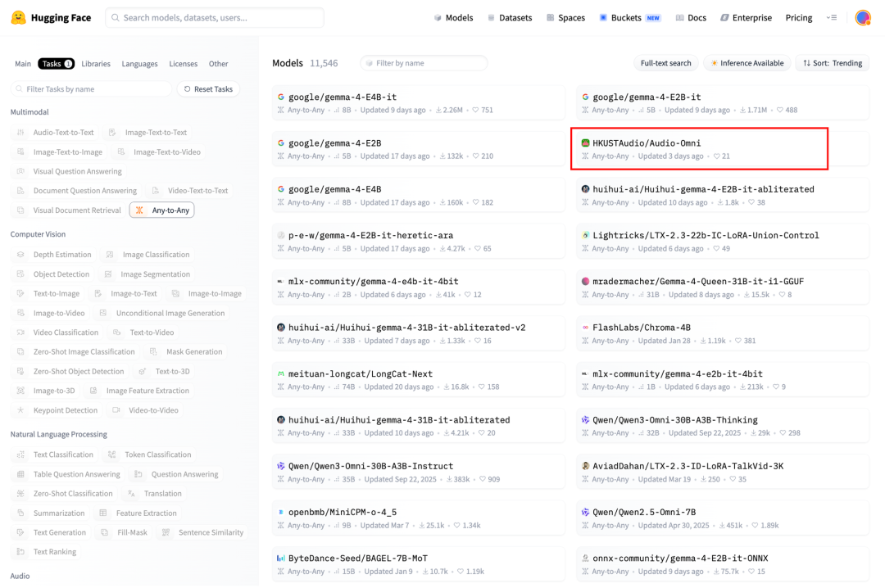Click the Reset Tasks button
Viewport: 885px width, 588px height.
pyautogui.click(x=209, y=89)
